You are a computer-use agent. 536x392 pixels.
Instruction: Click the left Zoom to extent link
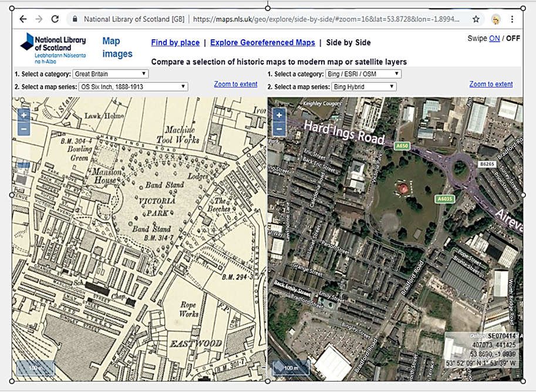(235, 84)
